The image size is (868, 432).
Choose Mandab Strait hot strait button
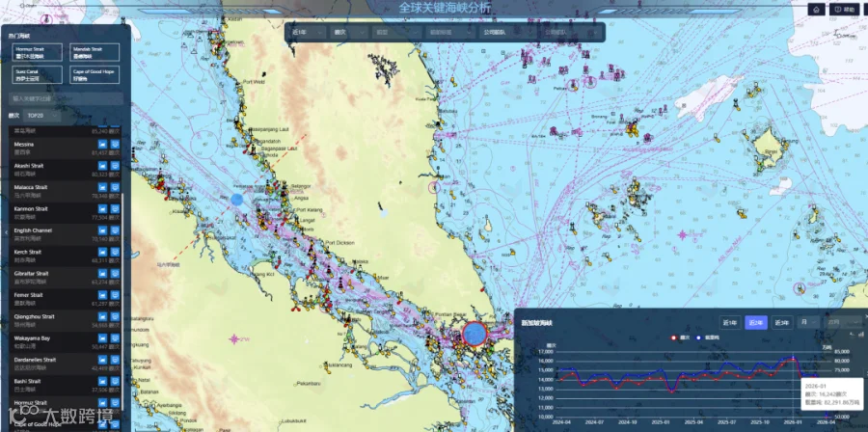95,52
